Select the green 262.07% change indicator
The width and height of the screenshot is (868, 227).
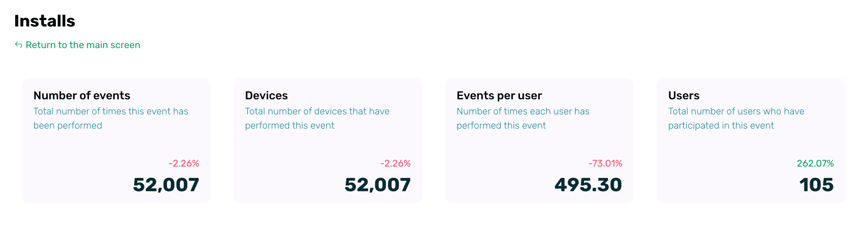(x=815, y=163)
